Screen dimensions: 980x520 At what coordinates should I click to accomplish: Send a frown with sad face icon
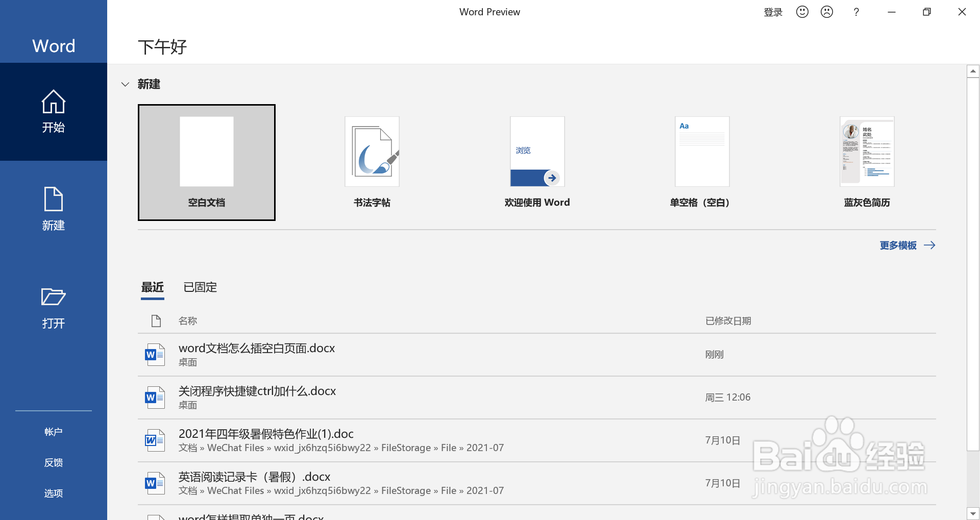827,12
